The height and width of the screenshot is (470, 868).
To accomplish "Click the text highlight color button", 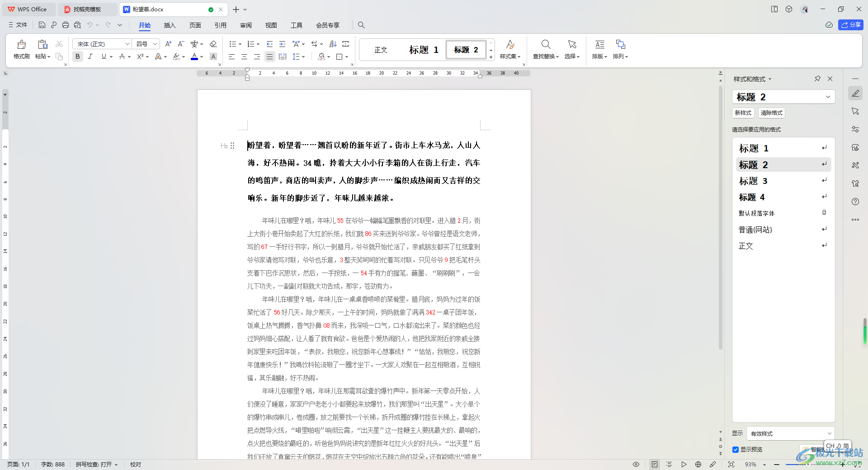I will click(x=176, y=56).
